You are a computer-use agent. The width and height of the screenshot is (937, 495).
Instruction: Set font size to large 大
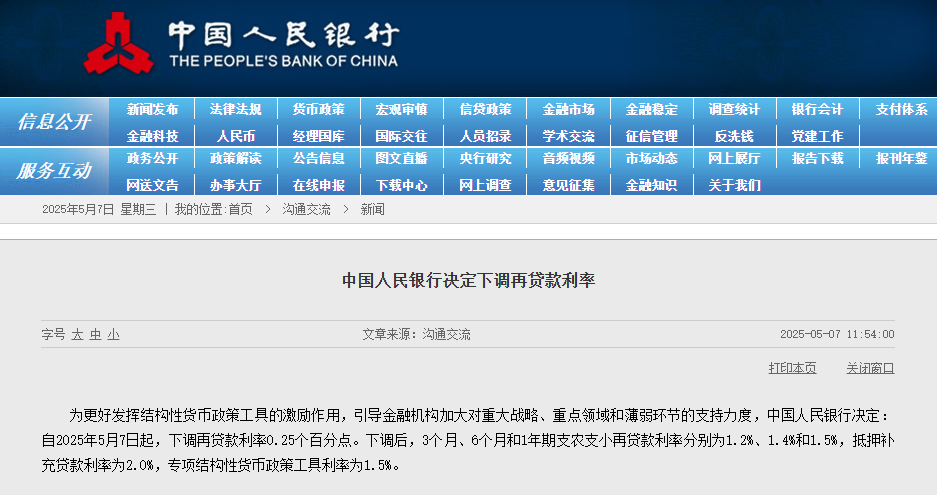(x=77, y=334)
